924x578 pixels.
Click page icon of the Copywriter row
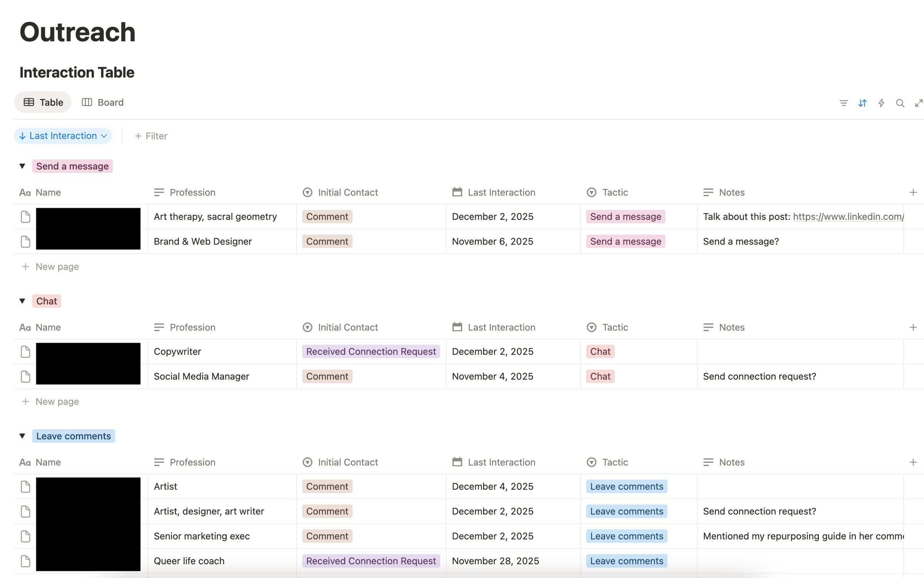pyautogui.click(x=25, y=352)
